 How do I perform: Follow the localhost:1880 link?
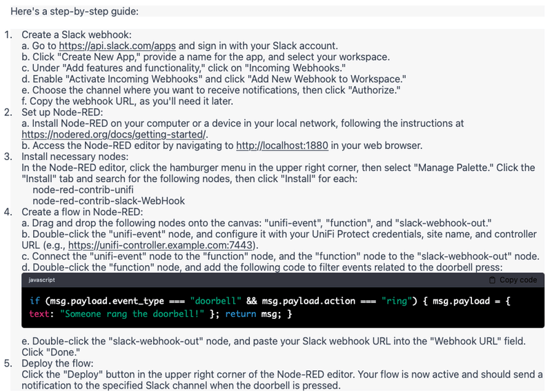(282, 146)
